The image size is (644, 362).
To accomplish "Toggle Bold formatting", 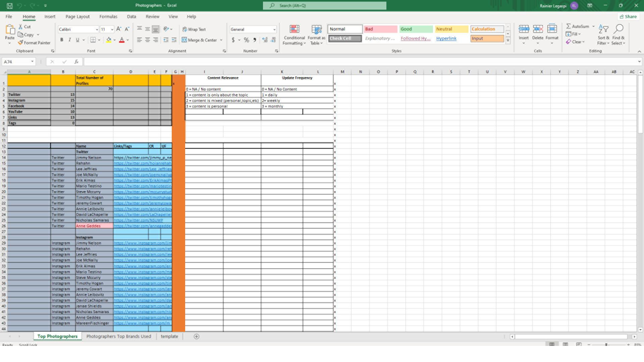I will (x=62, y=40).
